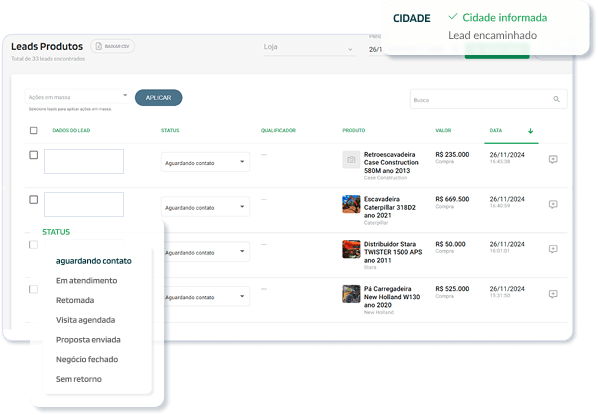Open status dropdown for Pá Carregadeira lead
This screenshot has width=598, height=415.
point(206,296)
